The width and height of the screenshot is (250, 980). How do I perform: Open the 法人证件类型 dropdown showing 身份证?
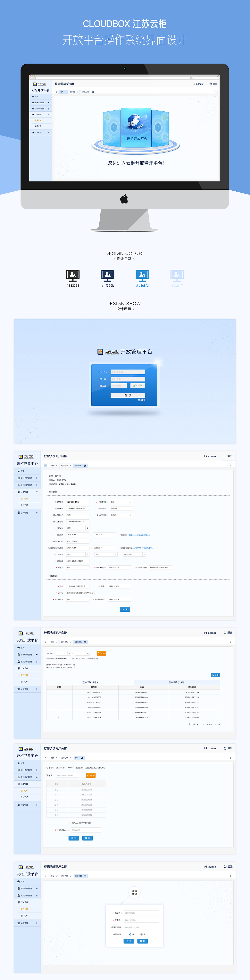coord(121,515)
